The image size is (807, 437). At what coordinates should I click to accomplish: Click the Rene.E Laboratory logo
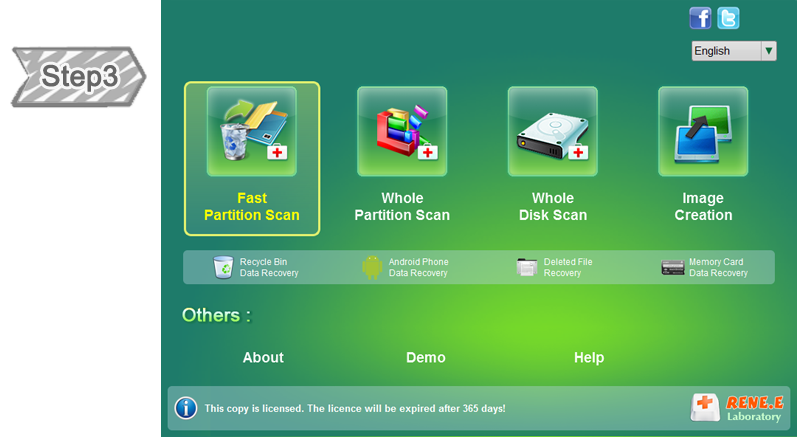click(x=736, y=407)
